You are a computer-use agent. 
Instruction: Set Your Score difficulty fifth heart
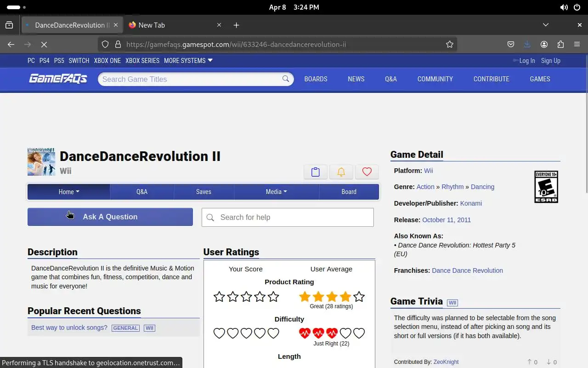pyautogui.click(x=273, y=333)
